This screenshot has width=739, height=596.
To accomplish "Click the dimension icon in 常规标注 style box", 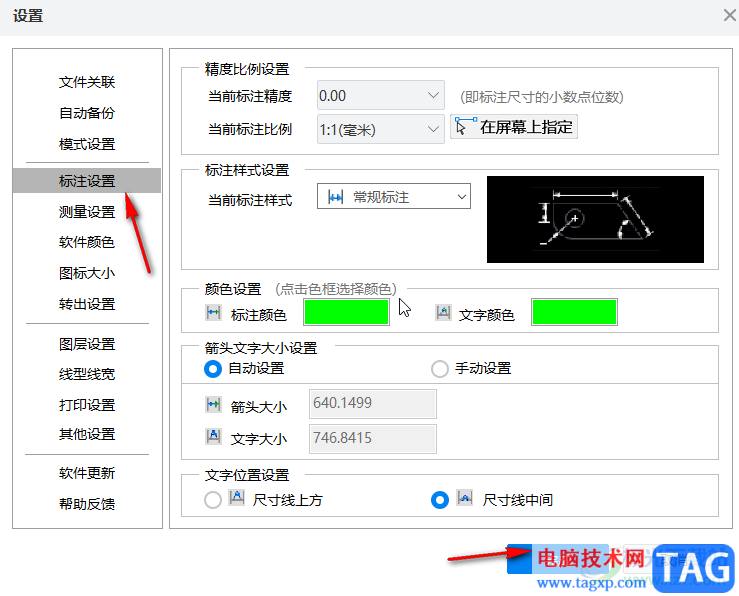I will pyautogui.click(x=335, y=197).
